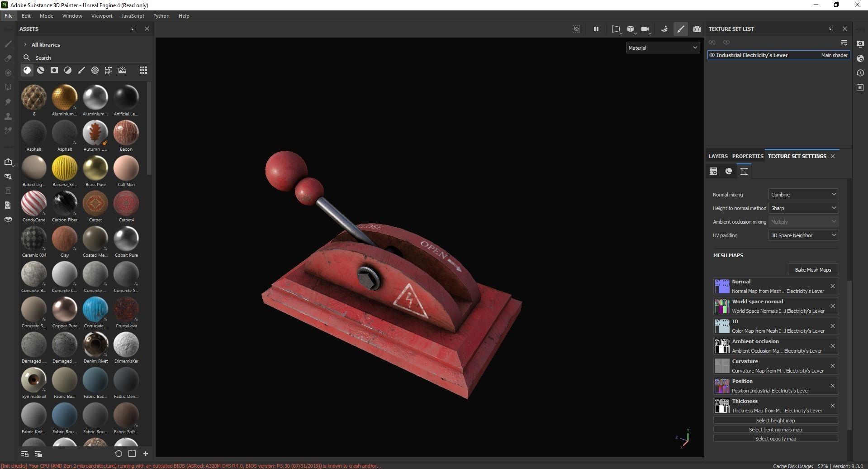Toggle hide unused viewport icon
The height and width of the screenshot is (469, 868).
(x=576, y=29)
